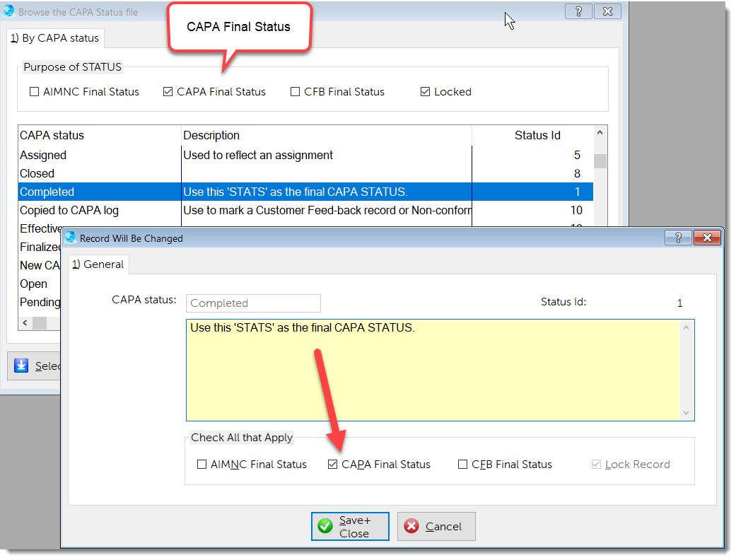Select the Assigned status row

coord(99,155)
